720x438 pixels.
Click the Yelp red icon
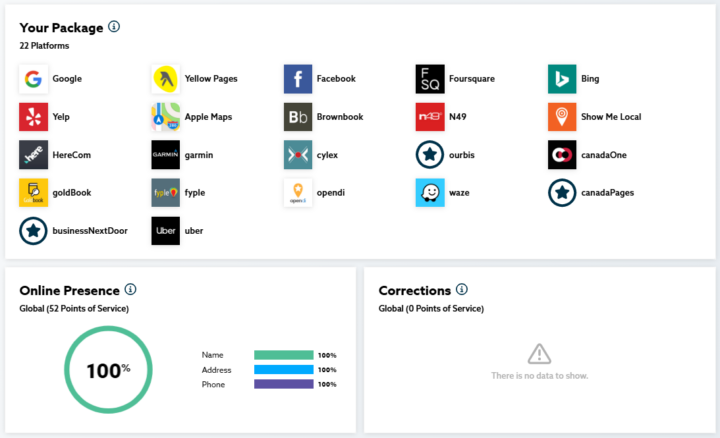(x=34, y=117)
